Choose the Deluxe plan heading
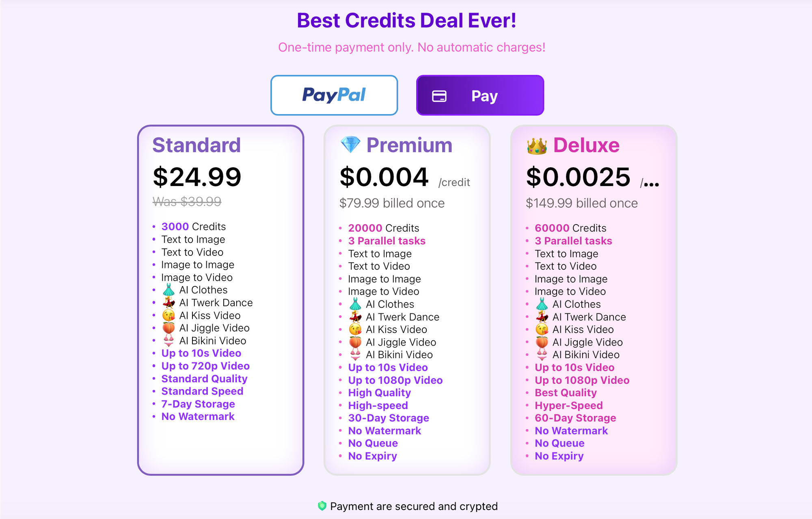 (586, 145)
